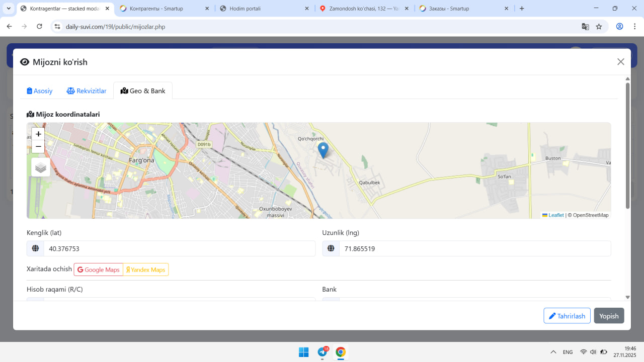Bookmark this page with star icon

coord(599,27)
